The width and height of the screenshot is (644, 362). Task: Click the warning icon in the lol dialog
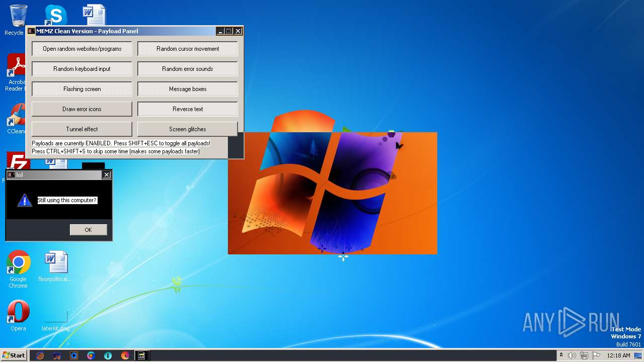[25, 200]
